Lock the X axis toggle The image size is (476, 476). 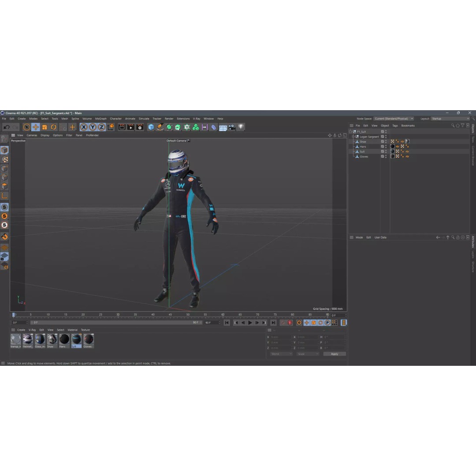(x=83, y=127)
